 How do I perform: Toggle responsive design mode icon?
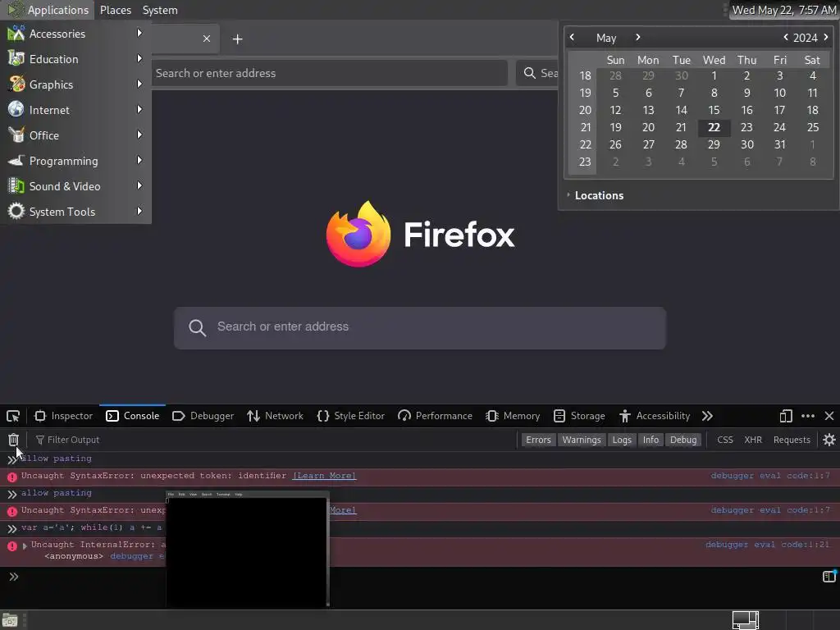(786, 416)
